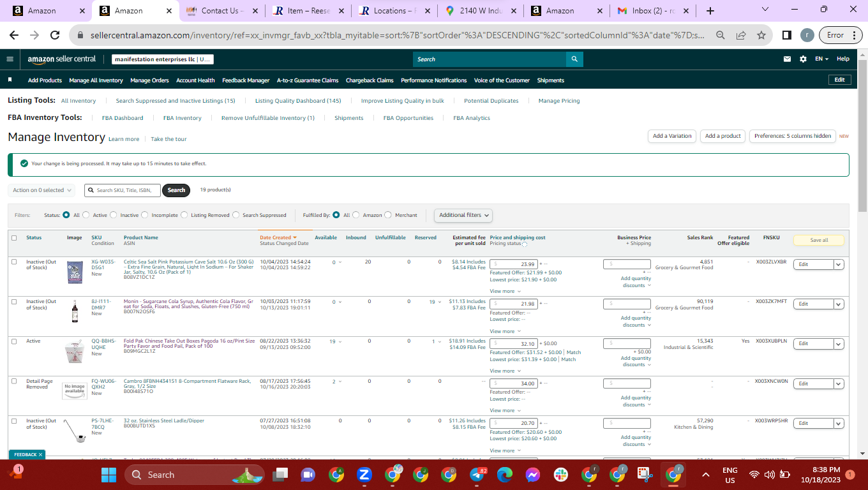Open Telegram from the taskbar

(477, 475)
